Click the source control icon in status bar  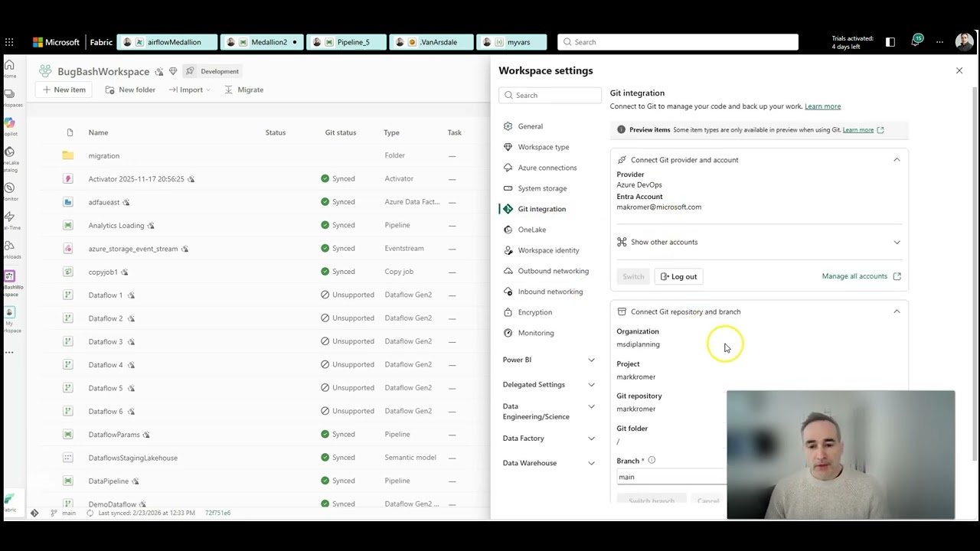coord(34,513)
